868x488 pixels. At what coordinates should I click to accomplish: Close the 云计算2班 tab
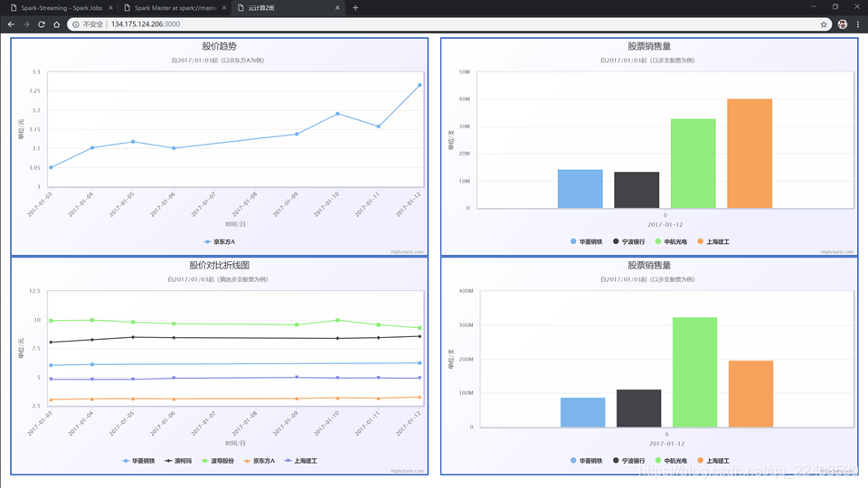[337, 8]
